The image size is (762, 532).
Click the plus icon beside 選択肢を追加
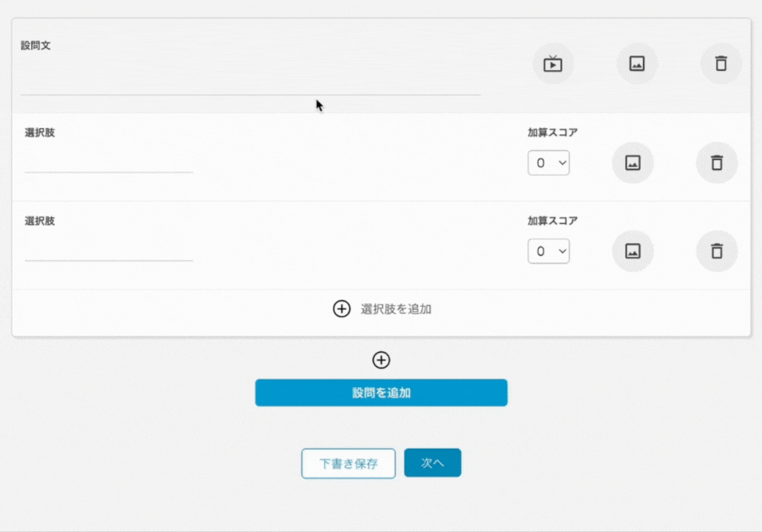point(342,309)
